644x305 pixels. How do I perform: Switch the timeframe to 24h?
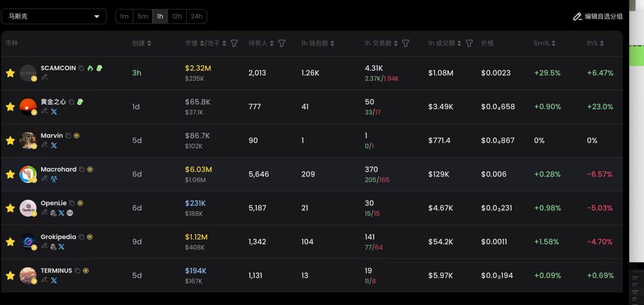pyautogui.click(x=196, y=17)
